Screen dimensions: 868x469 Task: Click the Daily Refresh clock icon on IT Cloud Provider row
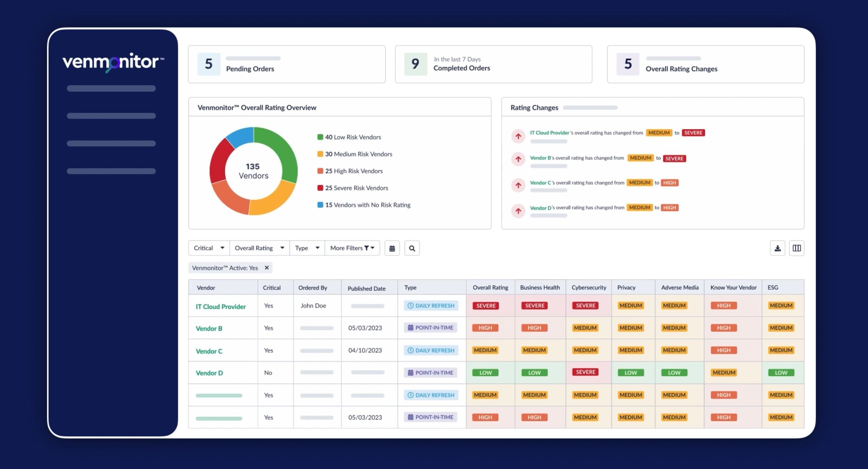[411, 306]
